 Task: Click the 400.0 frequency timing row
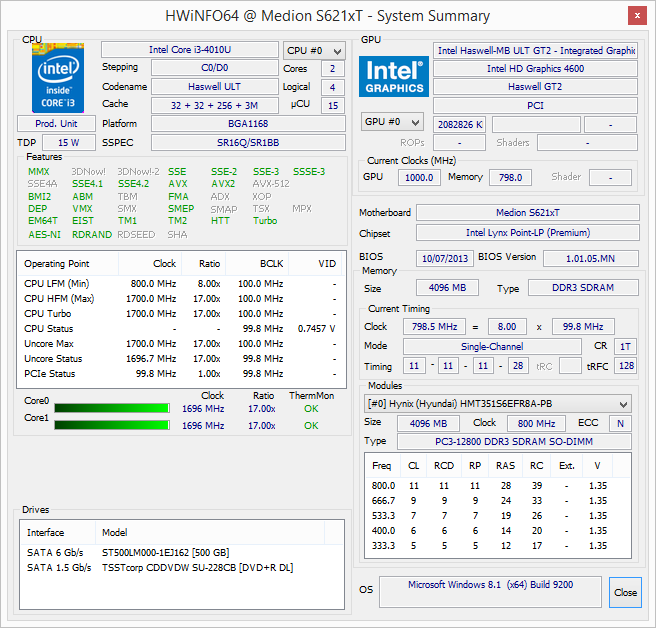(x=497, y=531)
